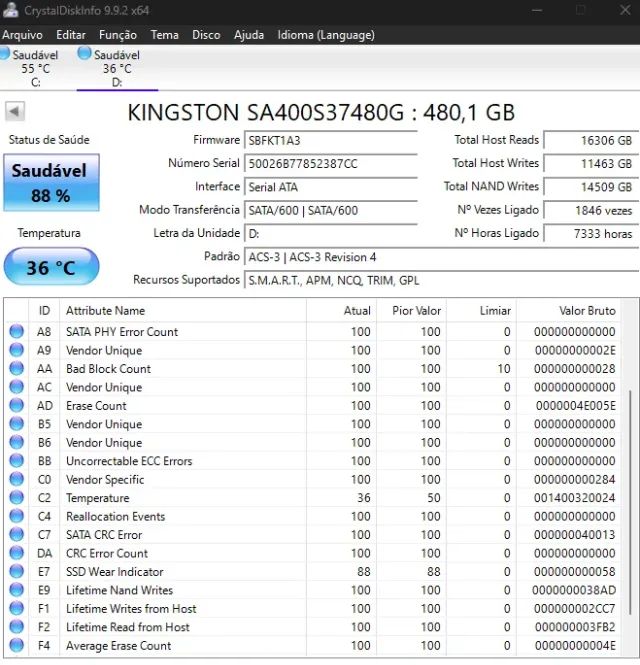Open the Arquivo menu
Image resolution: width=640 pixels, height=665 pixels.
tap(22, 35)
